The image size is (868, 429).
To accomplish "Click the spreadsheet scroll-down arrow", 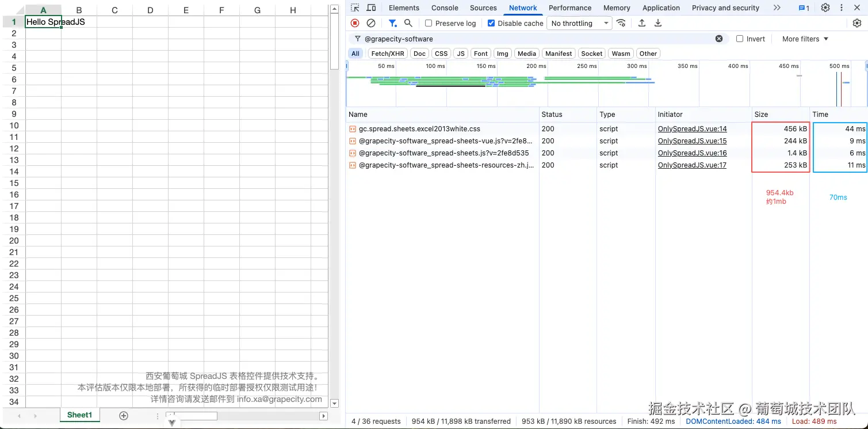I will pyautogui.click(x=335, y=404).
